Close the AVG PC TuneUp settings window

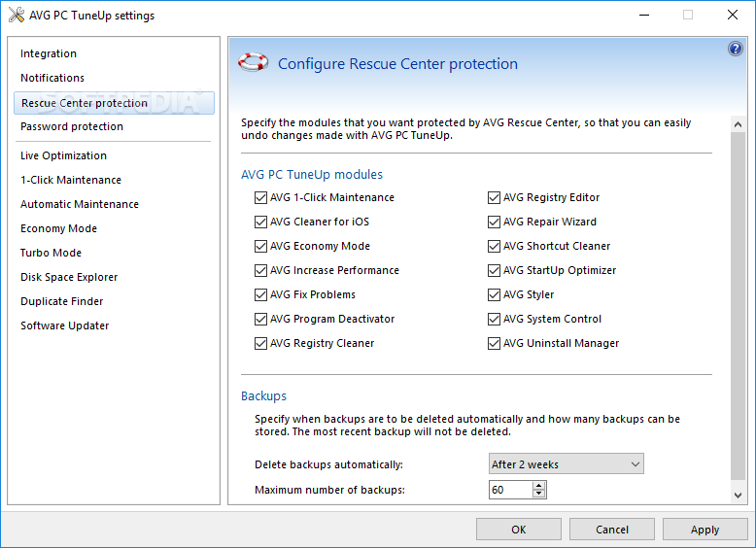coord(733,15)
